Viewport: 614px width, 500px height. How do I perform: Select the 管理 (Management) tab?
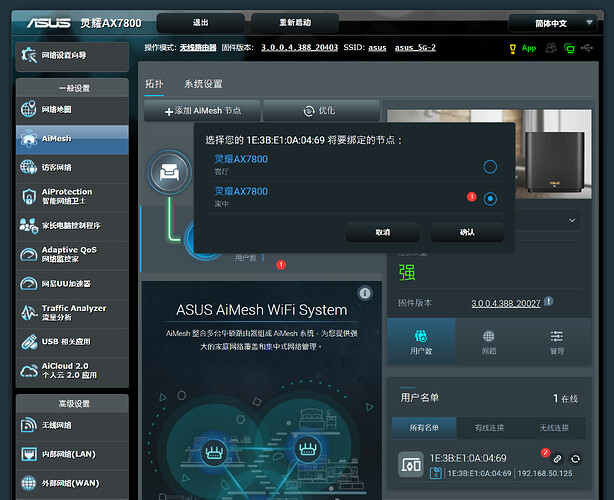(x=556, y=342)
